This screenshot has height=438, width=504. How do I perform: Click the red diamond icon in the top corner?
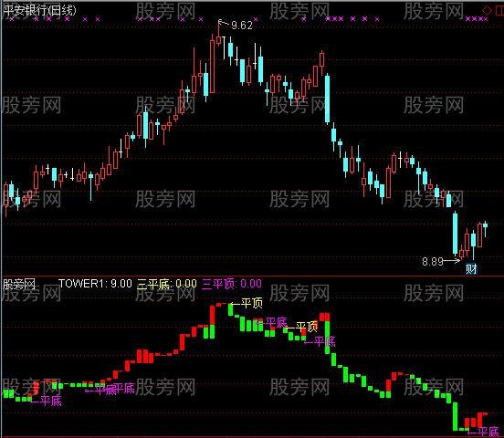coord(488,11)
